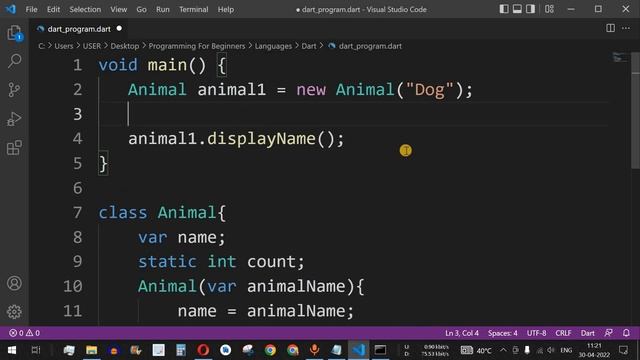Click "static int count;" on line 9
This screenshot has height=360, width=640.
click(x=221, y=262)
